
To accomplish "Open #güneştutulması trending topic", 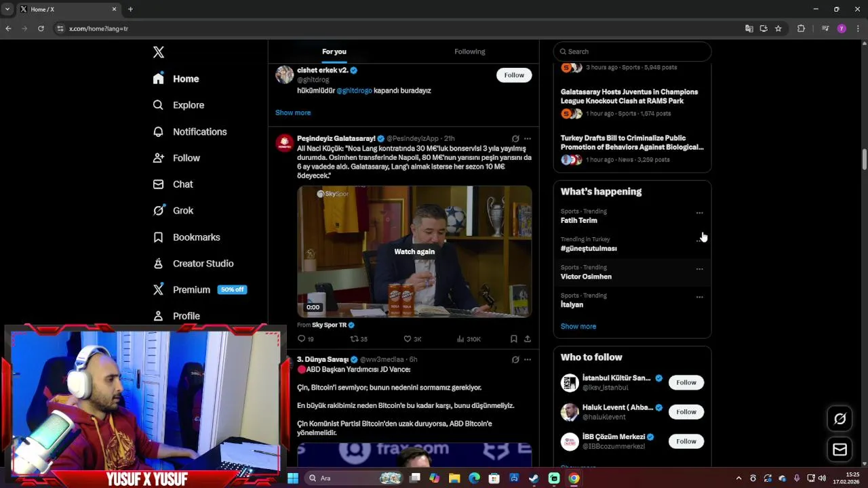I will (x=589, y=249).
